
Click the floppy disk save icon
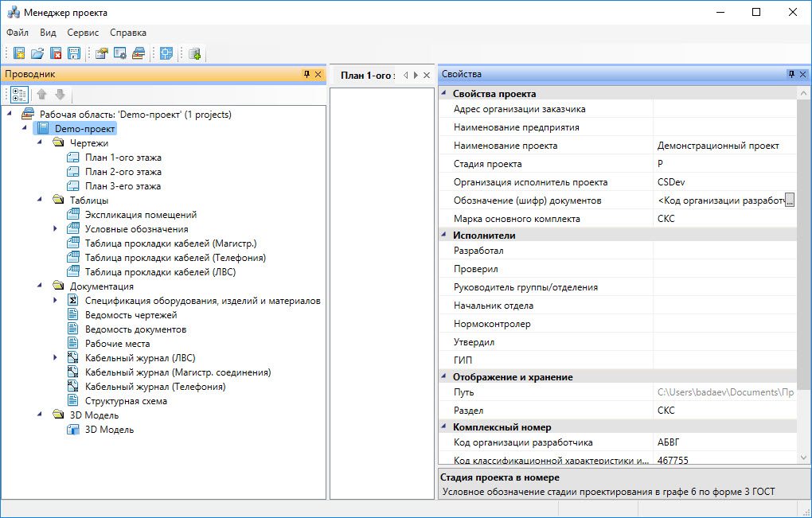pyautogui.click(x=74, y=53)
